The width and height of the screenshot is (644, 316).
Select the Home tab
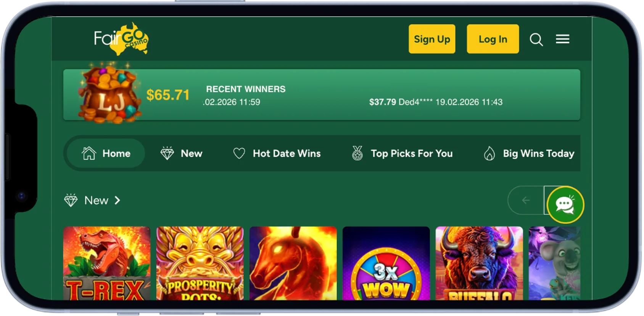click(106, 153)
